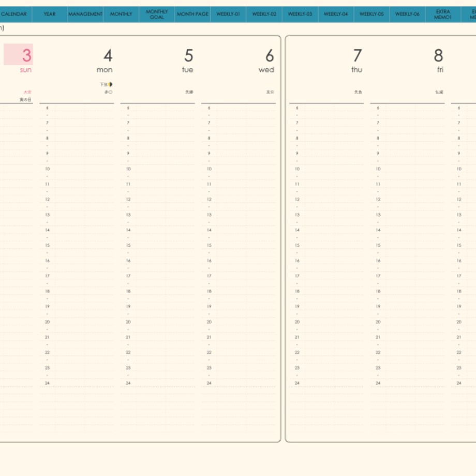
Task: Click the 24 hour mark in Monday column
Action: [x=48, y=383]
